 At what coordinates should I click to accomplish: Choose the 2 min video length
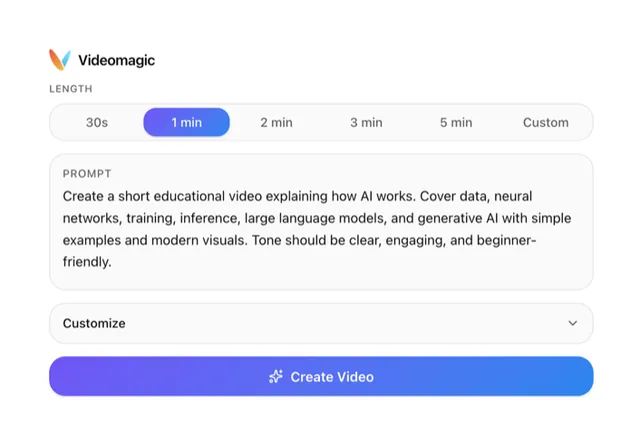point(276,122)
